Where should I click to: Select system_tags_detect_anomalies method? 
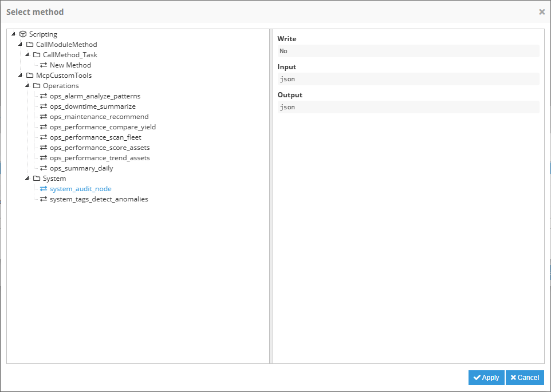coord(99,199)
